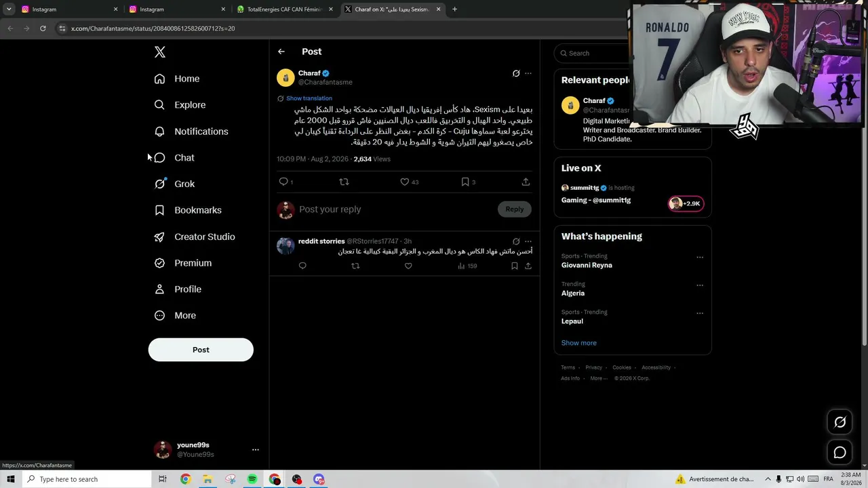View analytics of reddit storries comment
Image resolution: width=868 pixels, height=488 pixels.
click(467, 266)
